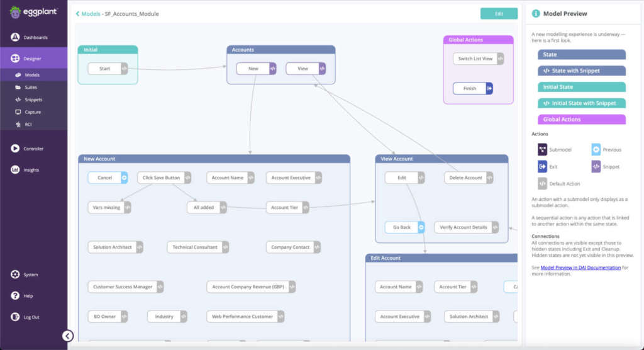644x350 pixels.
Task: Click the icon on the Account Executive action
Action: click(x=318, y=178)
